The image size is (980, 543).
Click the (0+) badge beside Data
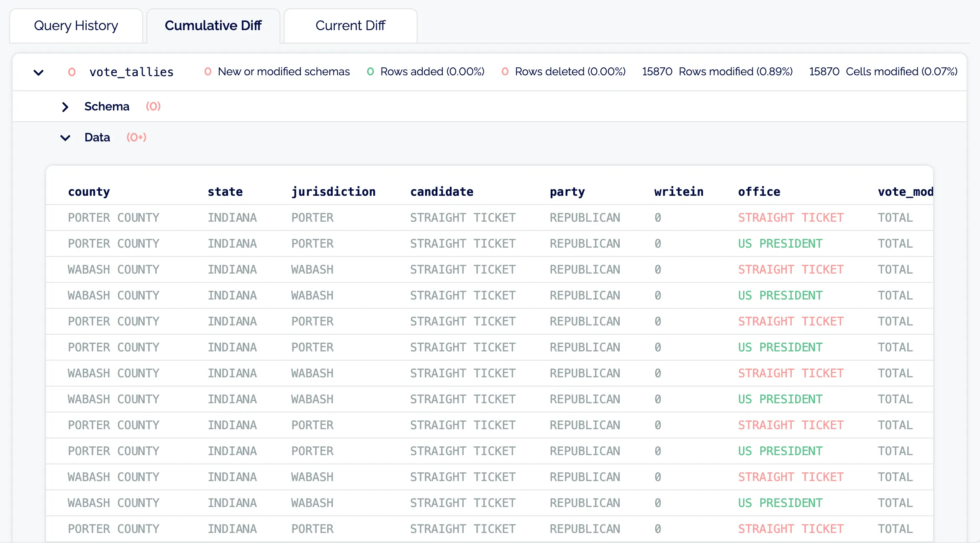(x=136, y=138)
